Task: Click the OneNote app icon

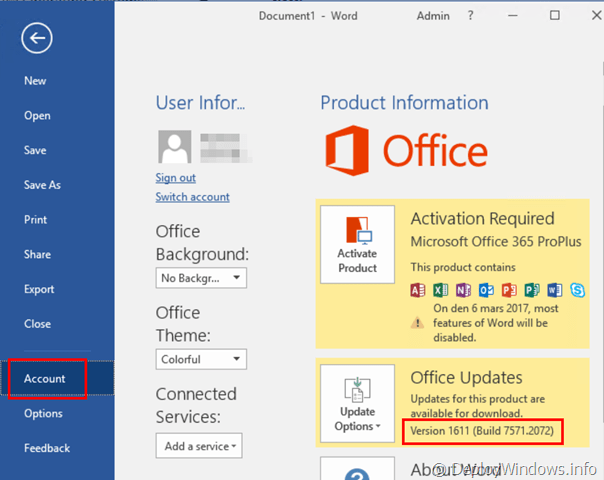Action: 463,290
